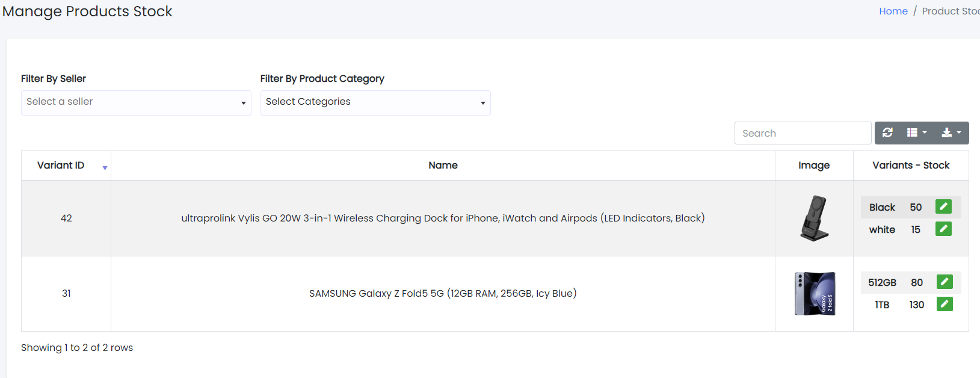This screenshot has width=980, height=378.
Task: Click the Samsung Galaxy Z Fold5 image
Action: click(814, 294)
